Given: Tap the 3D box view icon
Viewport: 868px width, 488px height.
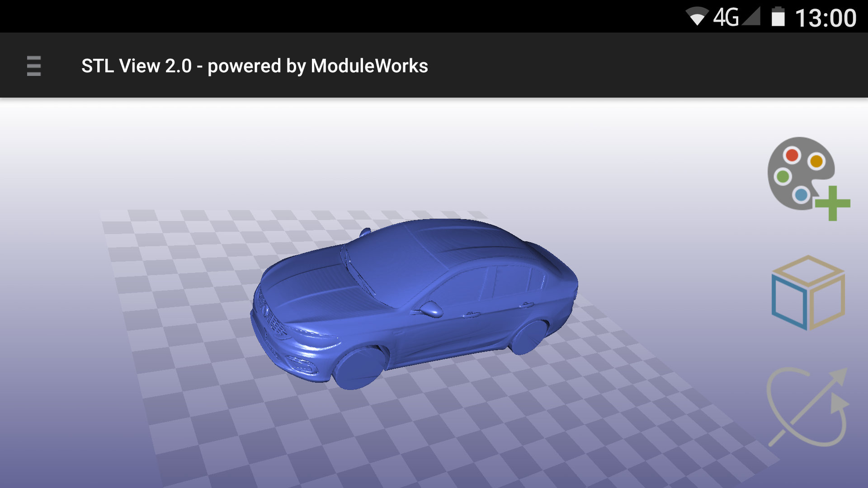Looking at the screenshot, I should point(808,293).
